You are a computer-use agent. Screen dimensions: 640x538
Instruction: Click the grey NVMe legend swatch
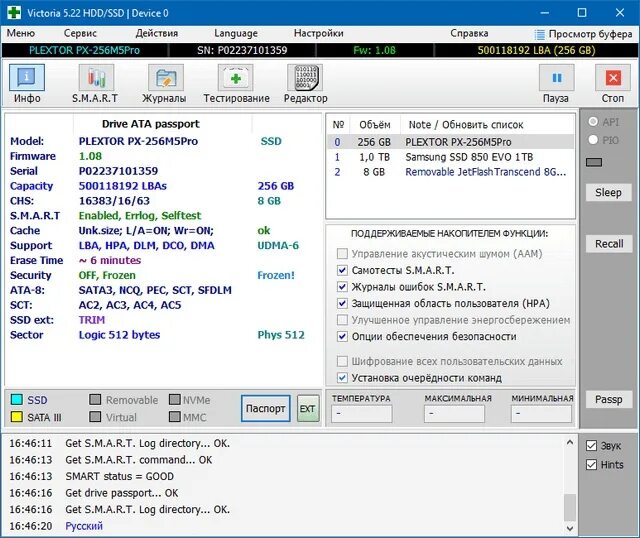pyautogui.click(x=175, y=400)
